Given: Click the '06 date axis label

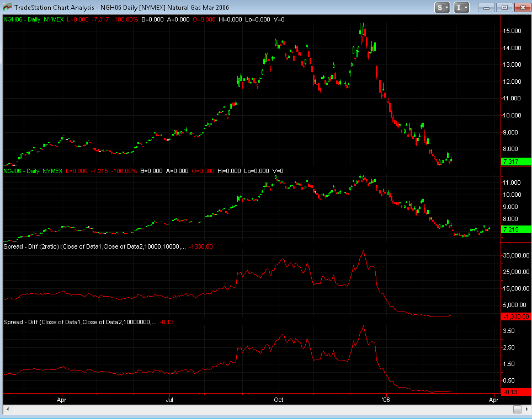Looking at the screenshot, I should pyautogui.click(x=386, y=400).
